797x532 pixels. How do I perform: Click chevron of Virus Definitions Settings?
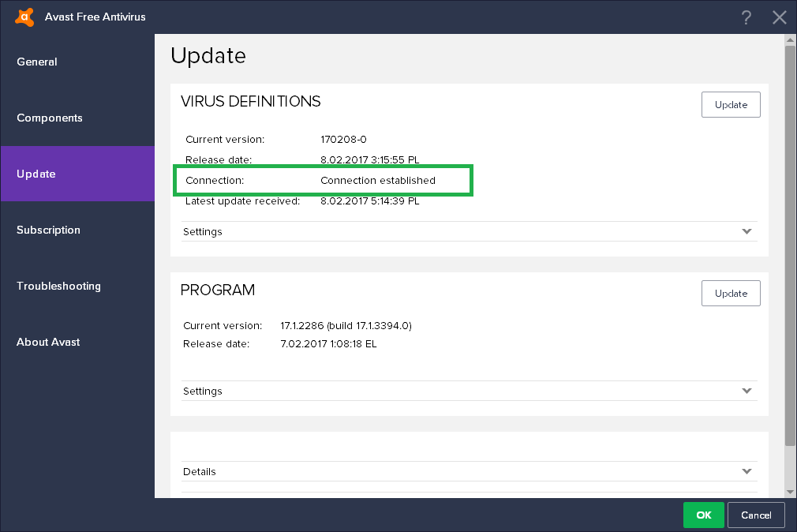tap(746, 231)
